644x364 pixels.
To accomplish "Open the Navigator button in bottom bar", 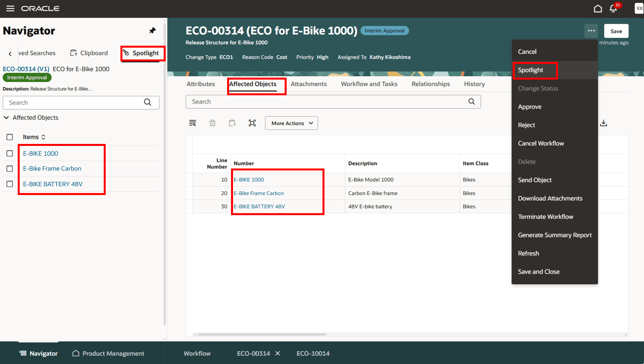I will point(38,353).
